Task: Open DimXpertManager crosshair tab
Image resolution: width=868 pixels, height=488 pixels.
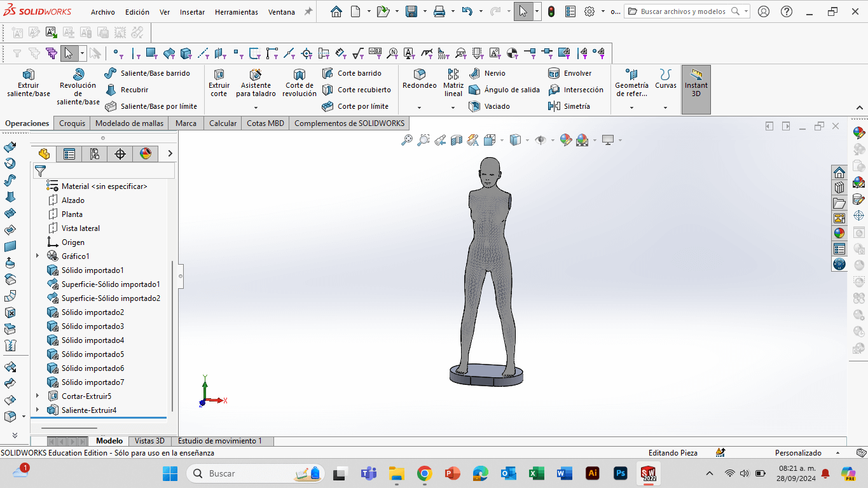Action: (x=120, y=153)
